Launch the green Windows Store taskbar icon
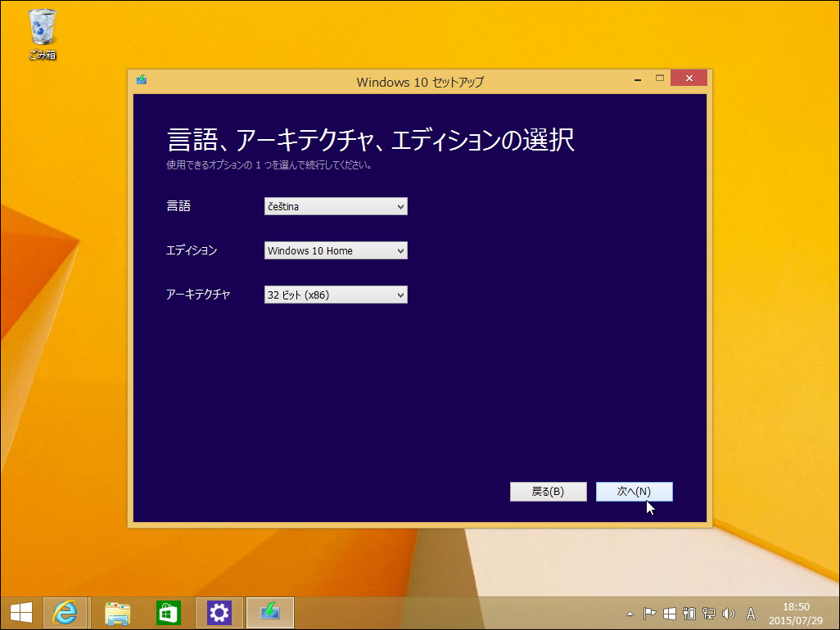This screenshot has height=630, width=840. [168, 612]
